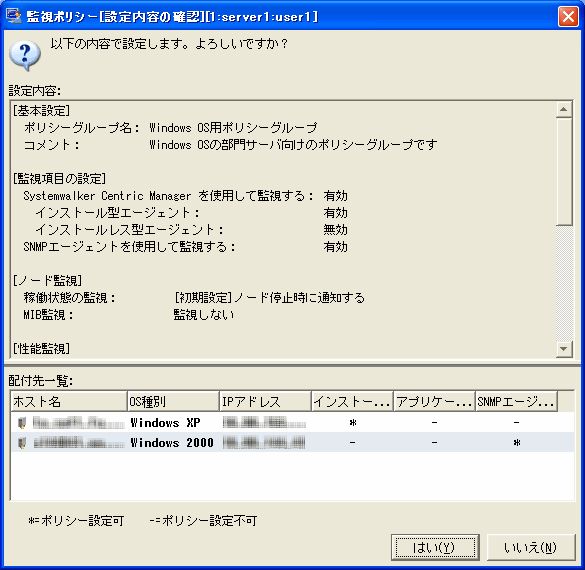This screenshot has width=585, height=570.
Task: Click the [性能監視] section heading
Action: [41, 348]
